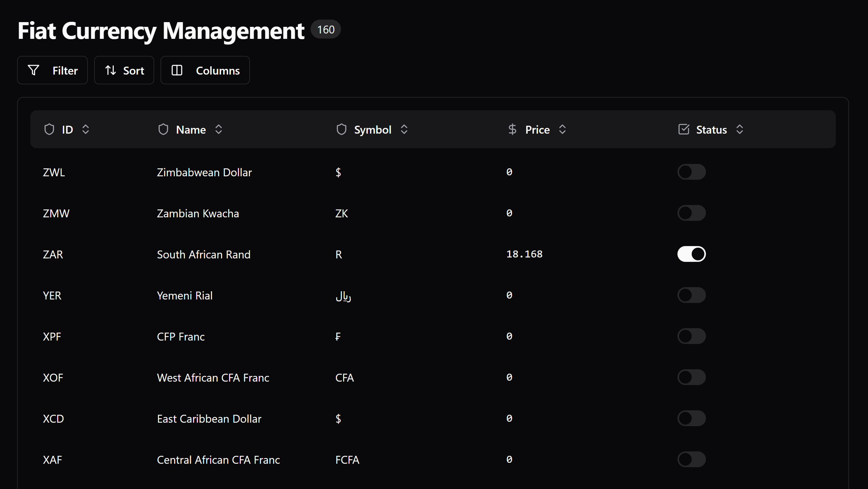Enable the CFP Franc status toggle
The image size is (868, 489).
pos(691,336)
